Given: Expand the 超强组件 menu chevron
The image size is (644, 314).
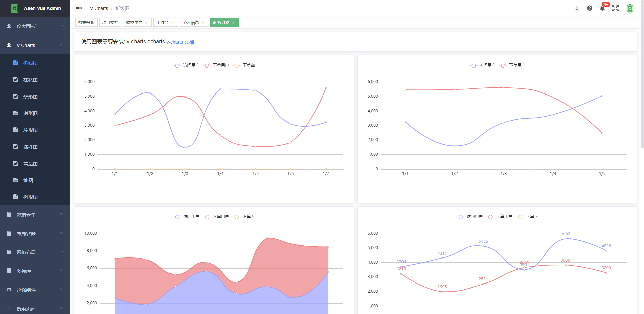Looking at the screenshot, I should (x=62, y=289).
